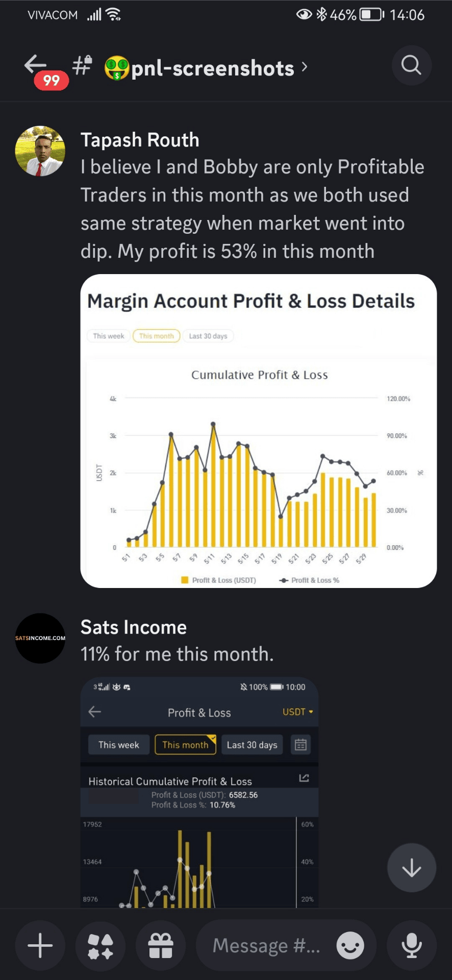Open the calendar date picker icon

(301, 745)
